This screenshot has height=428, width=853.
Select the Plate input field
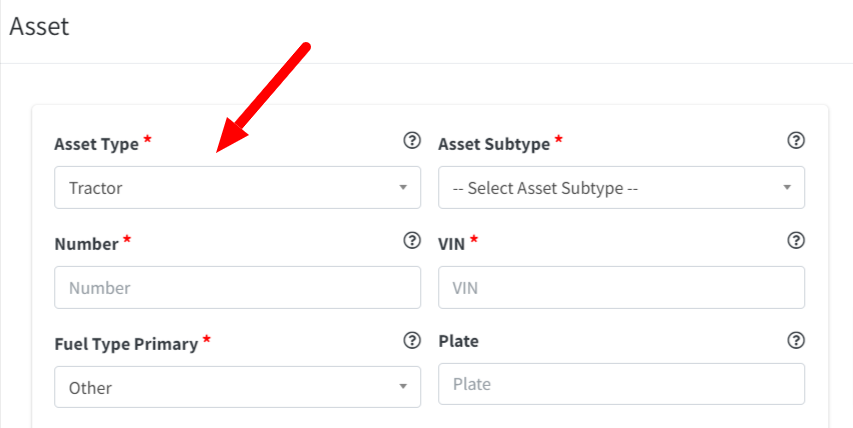tap(621, 384)
